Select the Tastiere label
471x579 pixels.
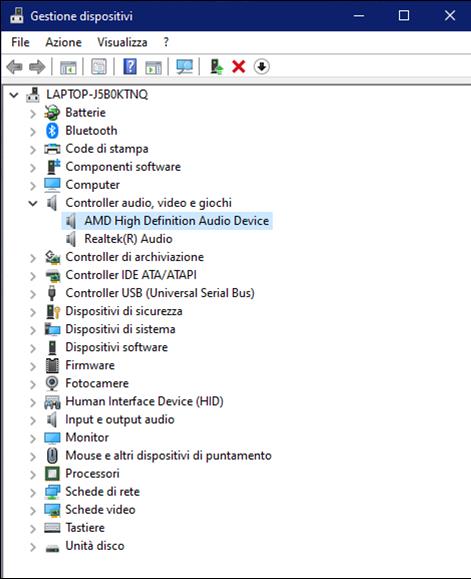pyautogui.click(x=85, y=528)
